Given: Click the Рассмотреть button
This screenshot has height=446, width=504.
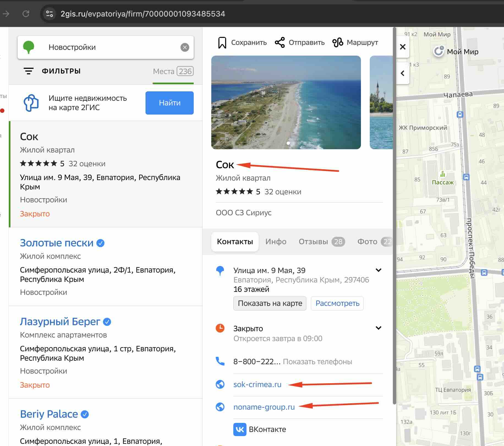Looking at the screenshot, I should tap(337, 303).
